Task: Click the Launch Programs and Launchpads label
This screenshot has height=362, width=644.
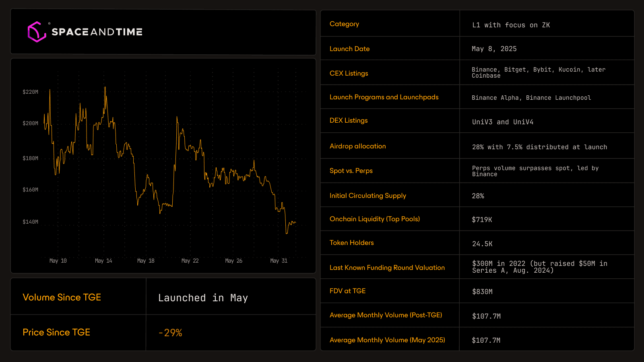Action: (x=384, y=97)
